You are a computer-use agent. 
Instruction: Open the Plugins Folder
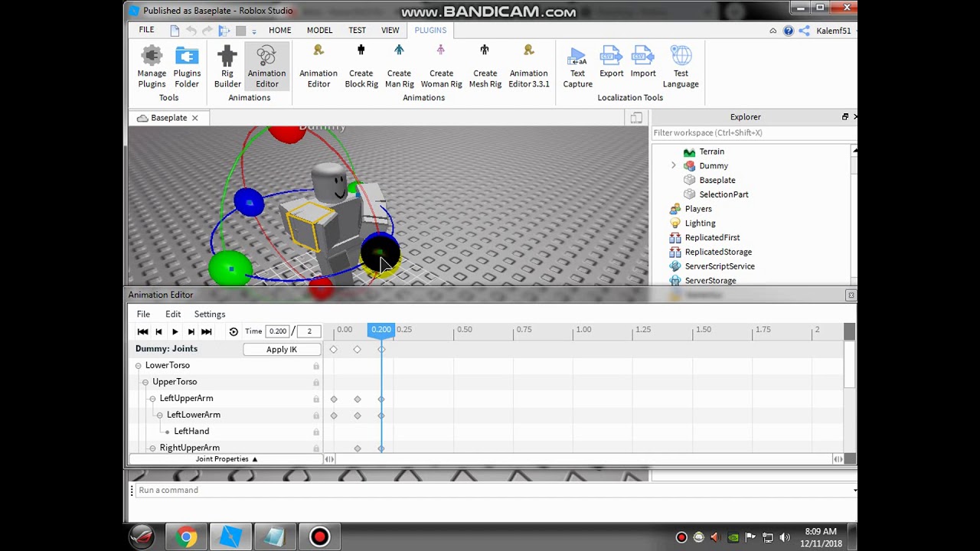tap(187, 67)
